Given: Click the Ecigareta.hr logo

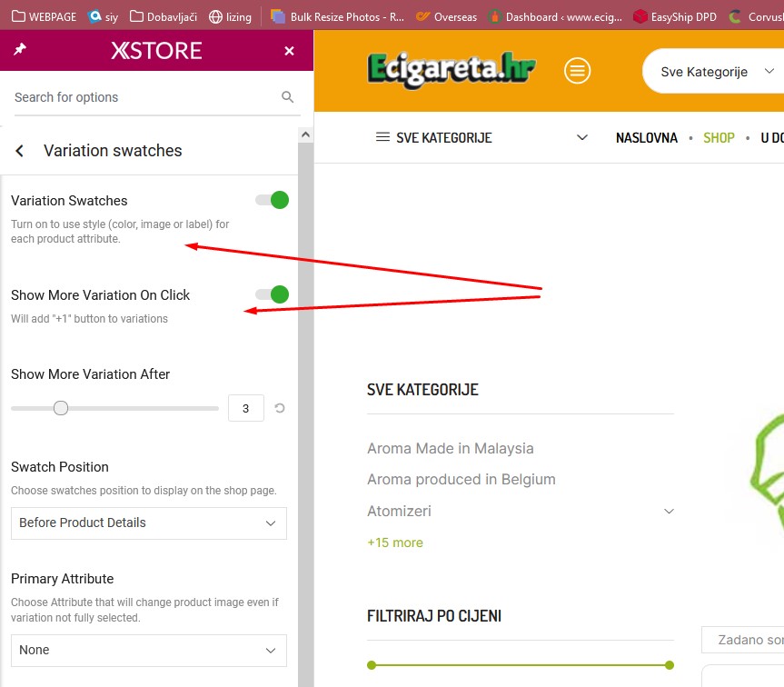Looking at the screenshot, I should click(x=452, y=71).
